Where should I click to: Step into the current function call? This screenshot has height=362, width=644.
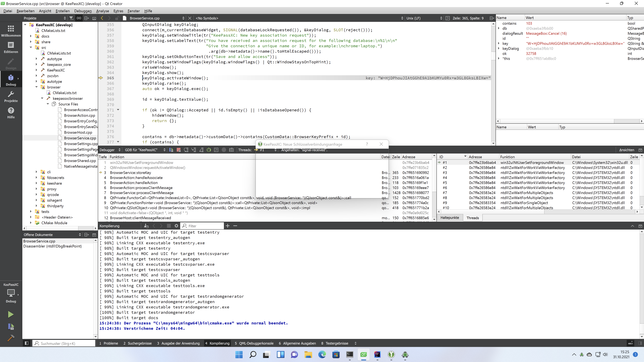[x=194, y=150]
